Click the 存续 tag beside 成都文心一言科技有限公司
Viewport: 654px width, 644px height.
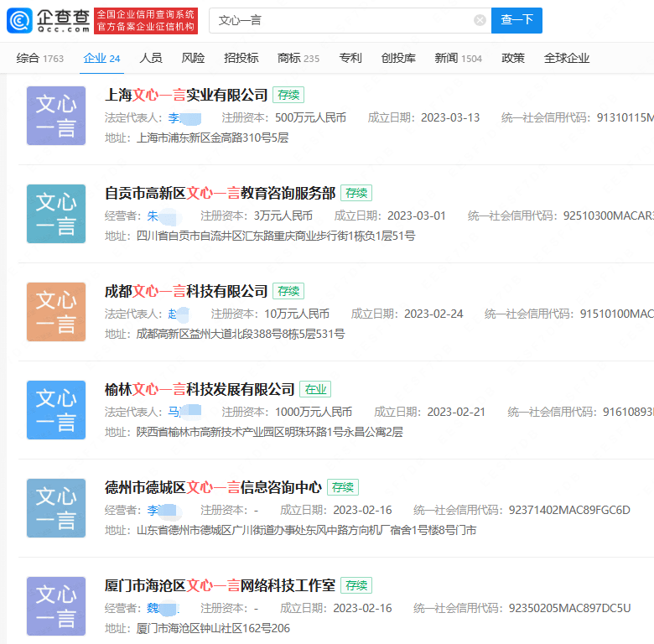tap(288, 291)
